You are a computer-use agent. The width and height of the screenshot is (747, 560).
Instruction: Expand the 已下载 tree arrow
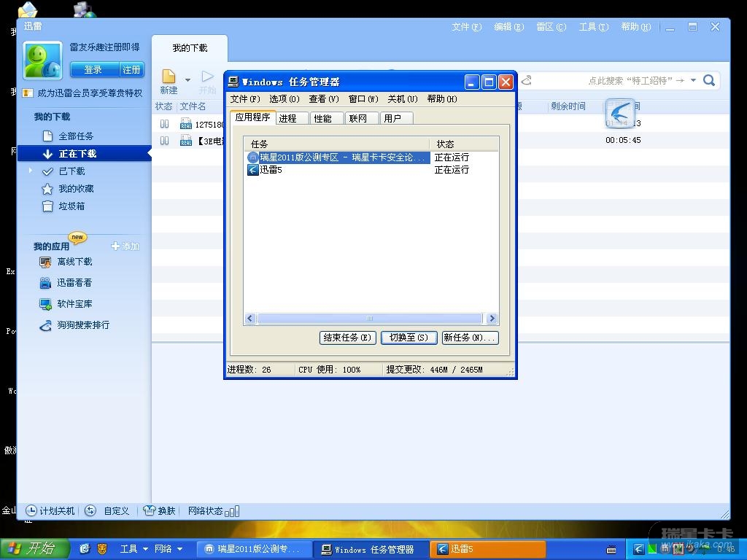point(31,171)
